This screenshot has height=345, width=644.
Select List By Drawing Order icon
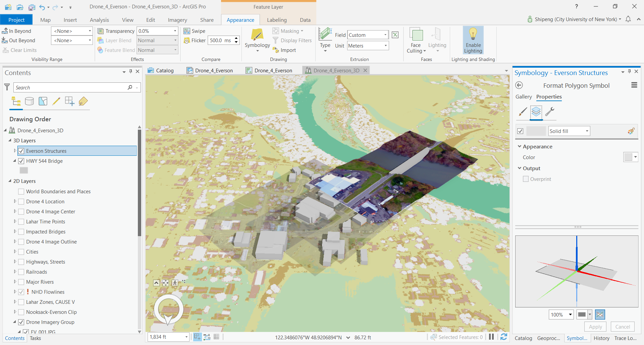(x=16, y=101)
